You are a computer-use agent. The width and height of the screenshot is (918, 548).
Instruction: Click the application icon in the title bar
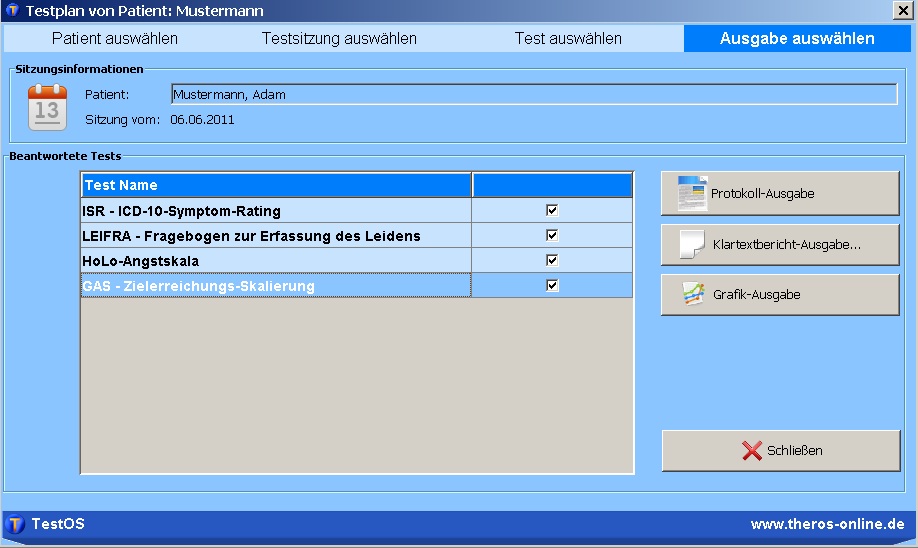pos(12,10)
